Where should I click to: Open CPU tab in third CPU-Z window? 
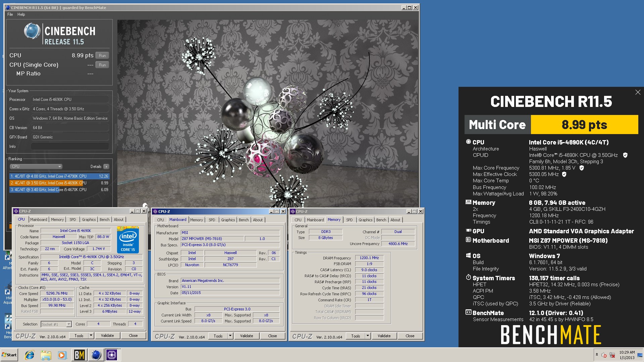pyautogui.click(x=298, y=220)
